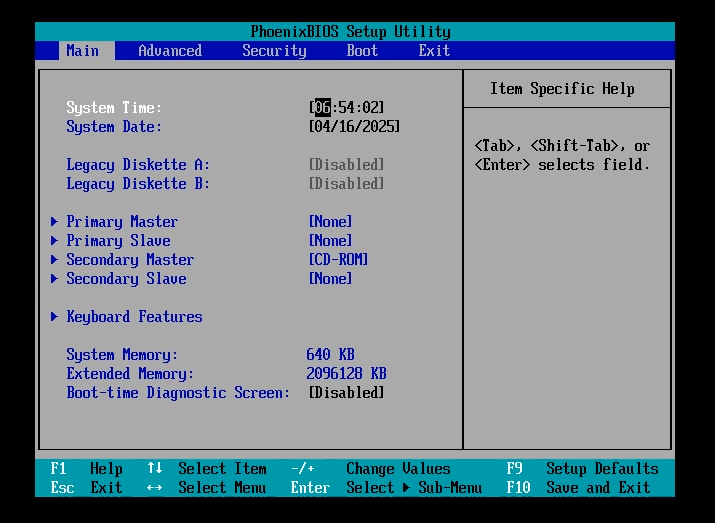Click the PhoenixBIOS Setup Utility title
Image resolution: width=715 pixels, height=523 pixels.
[351, 31]
